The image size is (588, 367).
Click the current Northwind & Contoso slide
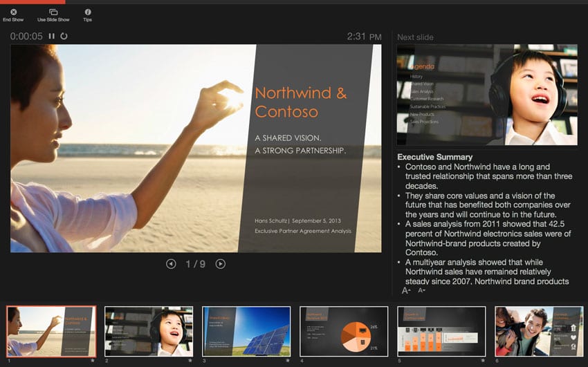click(x=196, y=149)
